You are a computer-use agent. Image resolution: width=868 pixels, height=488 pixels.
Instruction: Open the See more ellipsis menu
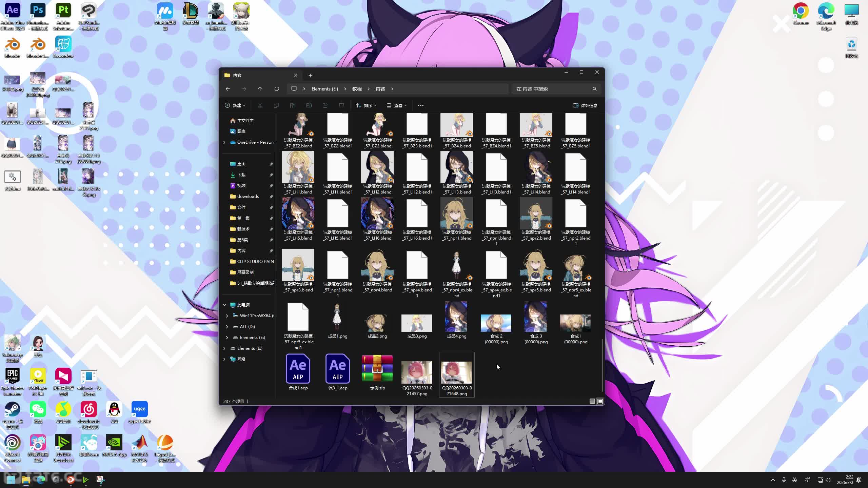(420, 105)
